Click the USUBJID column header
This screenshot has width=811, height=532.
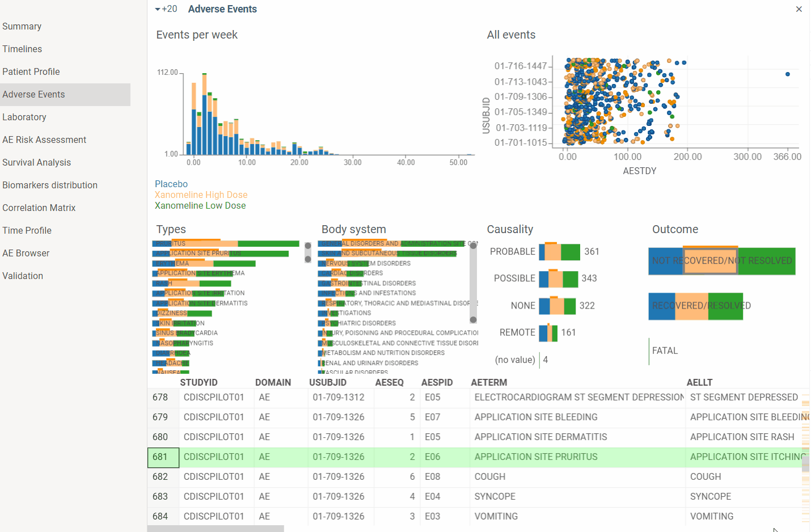(x=328, y=382)
